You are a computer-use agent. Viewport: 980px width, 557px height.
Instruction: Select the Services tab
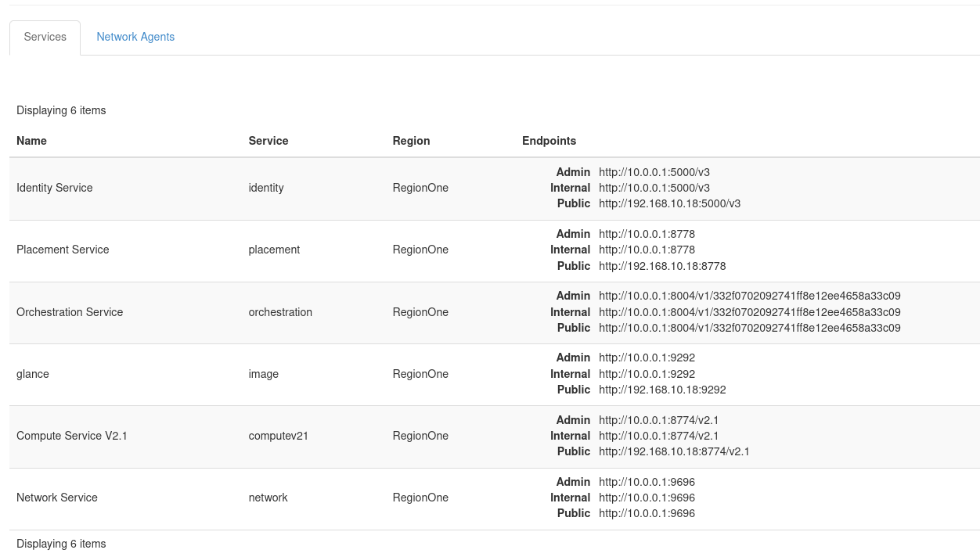tap(45, 37)
